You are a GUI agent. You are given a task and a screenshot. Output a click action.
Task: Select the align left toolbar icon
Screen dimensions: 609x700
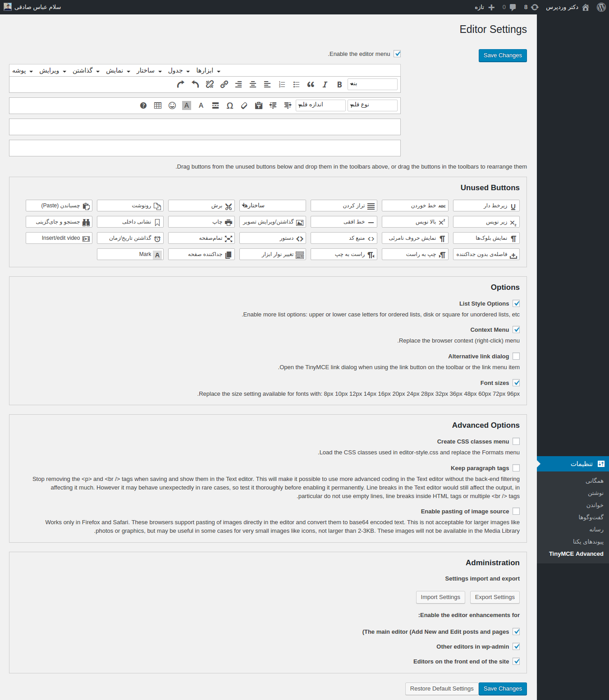[x=267, y=84]
